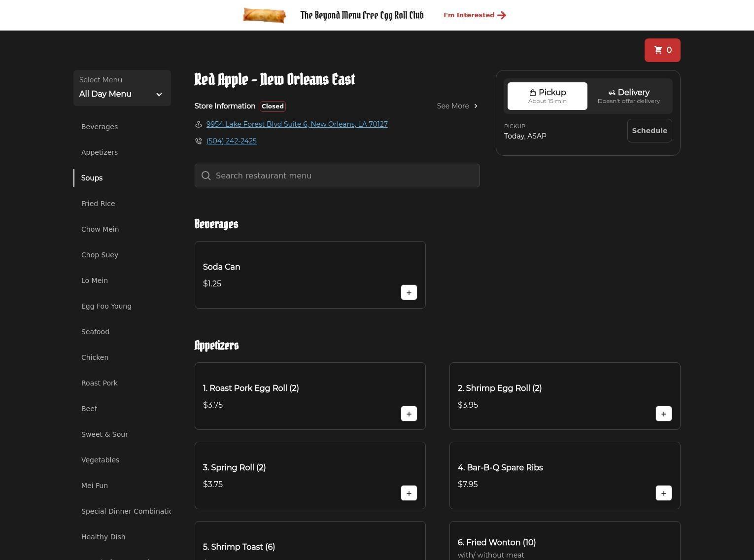Select the Delivery order option

click(628, 96)
